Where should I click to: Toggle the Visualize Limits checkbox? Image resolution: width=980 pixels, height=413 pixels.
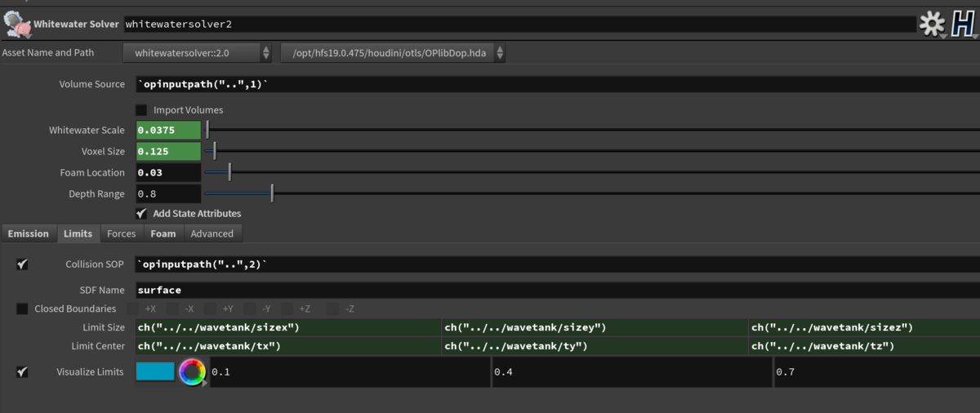pos(22,372)
